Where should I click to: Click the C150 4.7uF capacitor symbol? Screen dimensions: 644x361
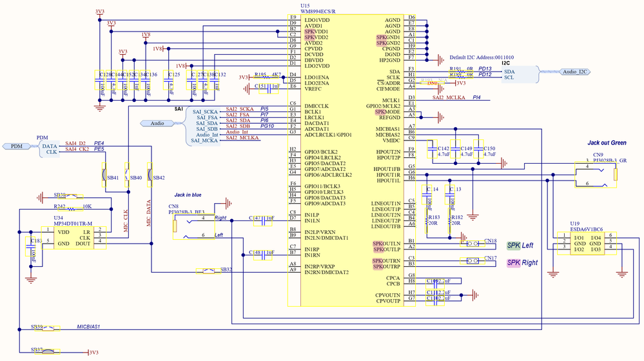pyautogui.click(x=478, y=150)
